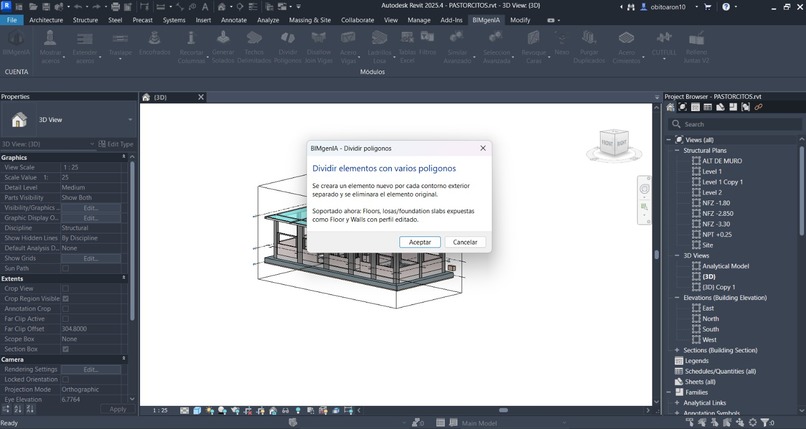Click Edit for Rendering Settings
The width and height of the screenshot is (806, 429).
pyautogui.click(x=91, y=369)
